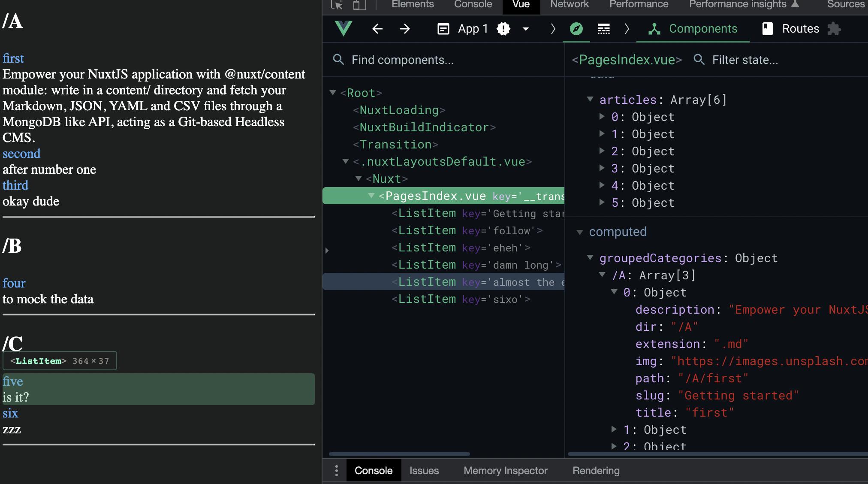
Task: Click the compass inspector icon
Action: pos(576,29)
